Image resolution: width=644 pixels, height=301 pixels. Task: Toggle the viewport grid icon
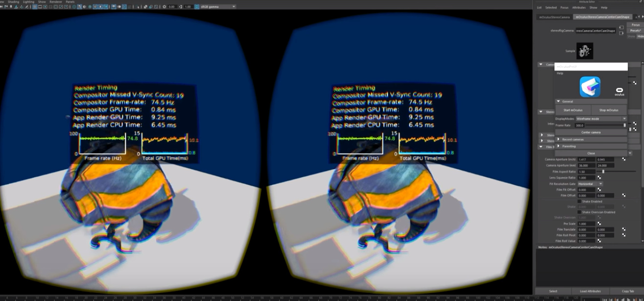tap(35, 7)
